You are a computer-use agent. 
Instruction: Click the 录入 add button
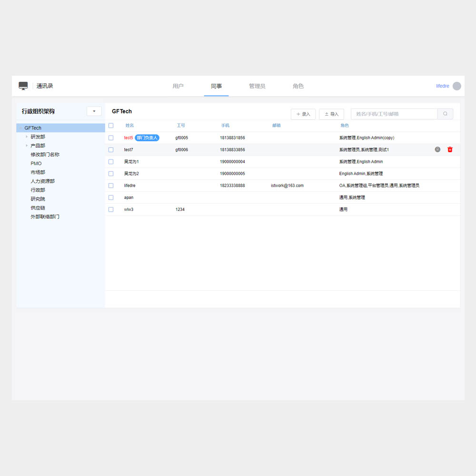pos(303,114)
